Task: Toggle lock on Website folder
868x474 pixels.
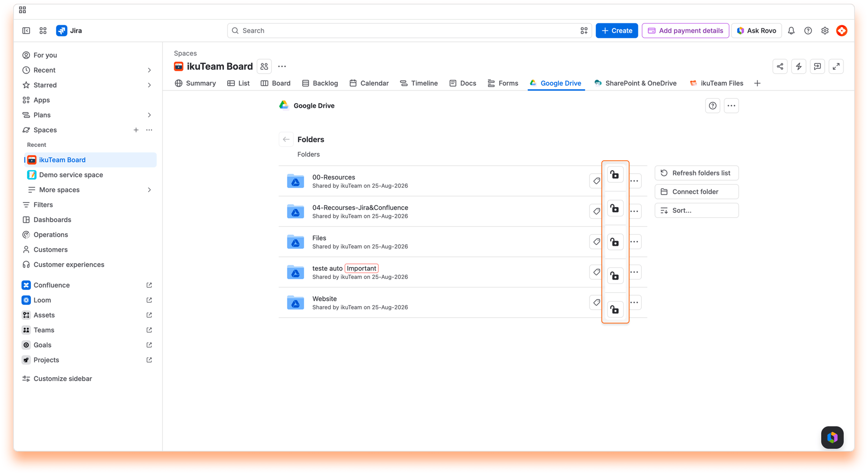Action: tap(615, 309)
